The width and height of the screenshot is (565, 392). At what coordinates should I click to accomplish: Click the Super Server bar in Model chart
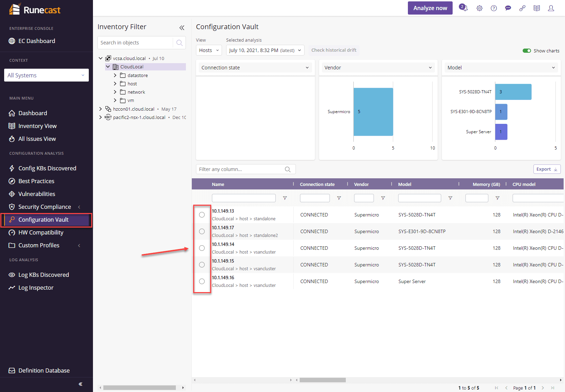(x=501, y=132)
